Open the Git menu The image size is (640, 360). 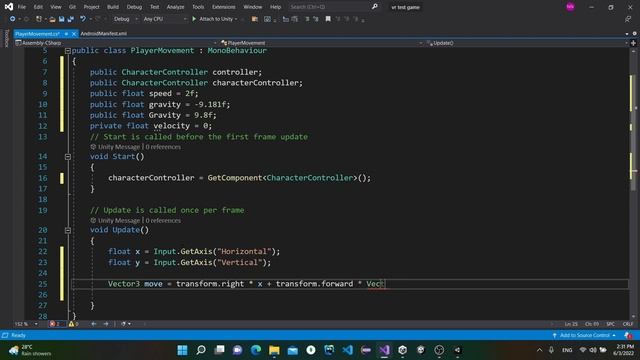tap(72, 7)
